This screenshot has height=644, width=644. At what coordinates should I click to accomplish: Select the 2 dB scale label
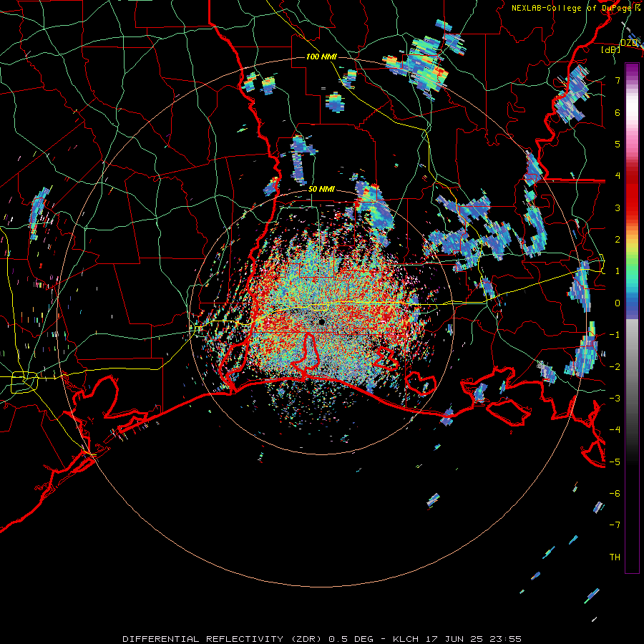click(618, 240)
